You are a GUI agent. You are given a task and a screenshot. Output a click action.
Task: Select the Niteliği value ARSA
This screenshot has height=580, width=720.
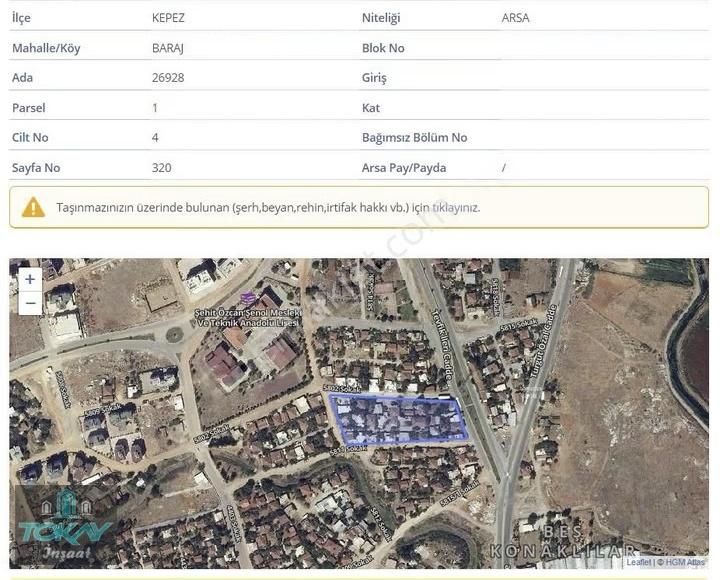(515, 18)
